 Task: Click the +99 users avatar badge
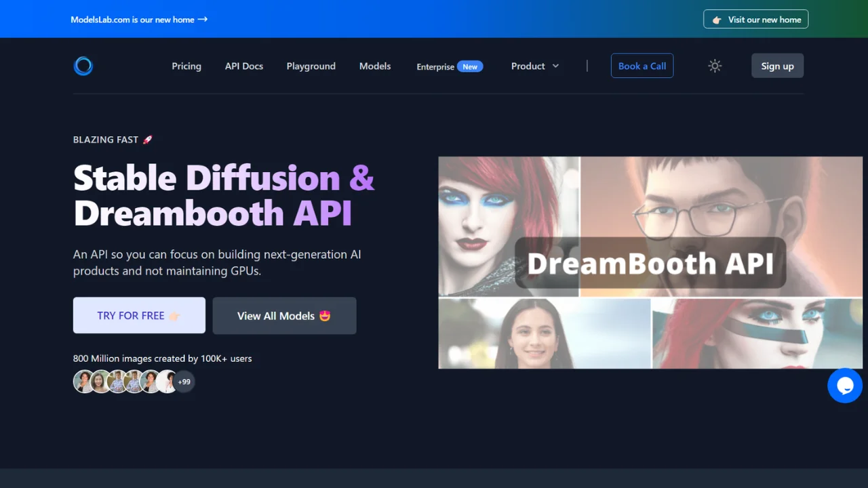(x=184, y=381)
